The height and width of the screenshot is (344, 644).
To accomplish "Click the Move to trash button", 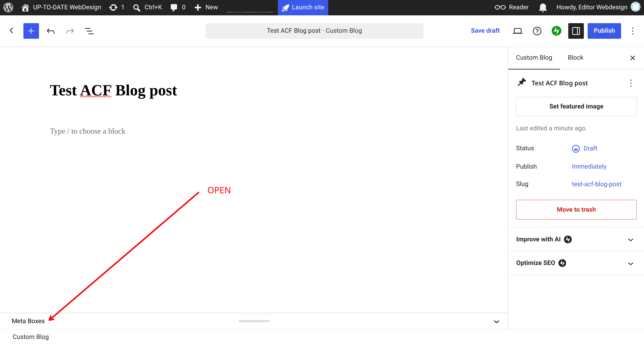I will pos(576,210).
